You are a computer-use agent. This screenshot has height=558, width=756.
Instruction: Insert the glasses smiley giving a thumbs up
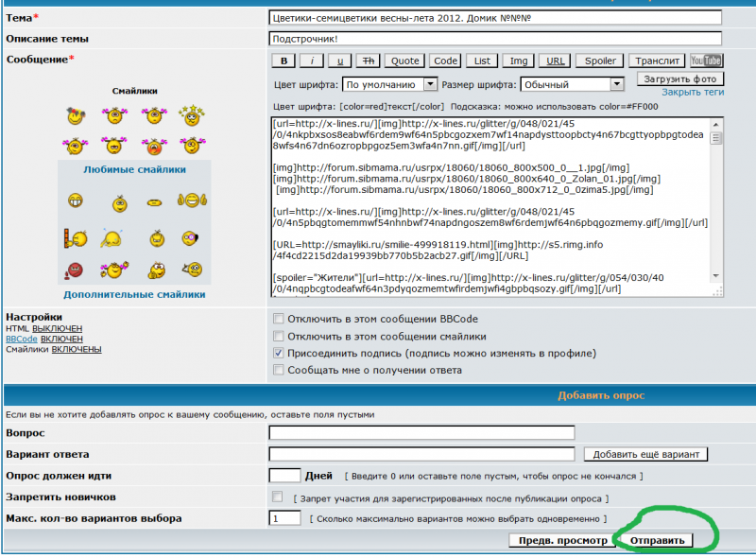point(157,270)
